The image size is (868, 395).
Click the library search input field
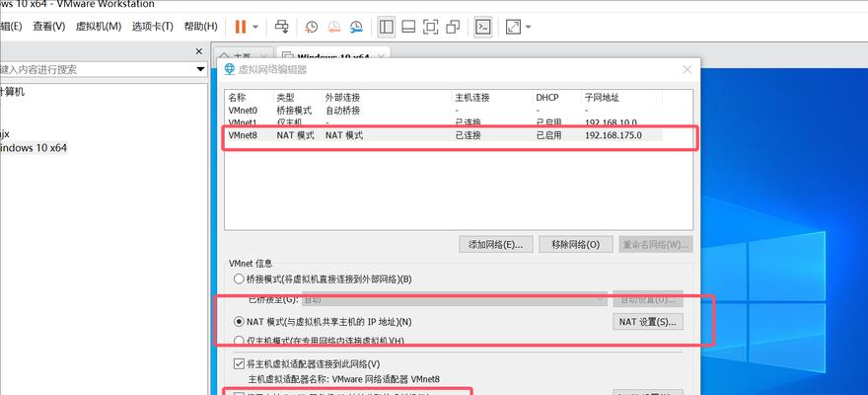point(98,69)
